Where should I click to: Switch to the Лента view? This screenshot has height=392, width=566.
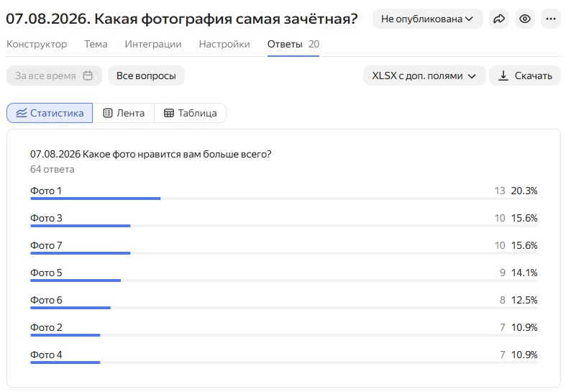tap(124, 113)
